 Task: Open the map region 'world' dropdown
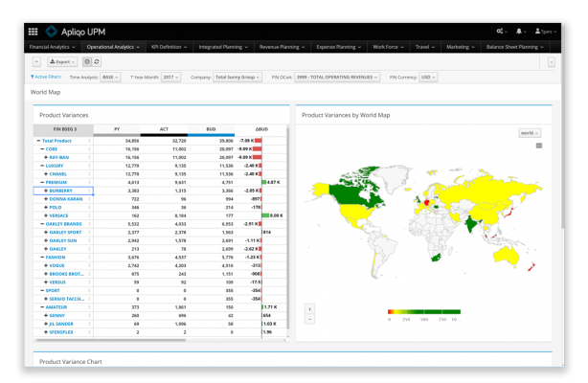[x=530, y=133]
